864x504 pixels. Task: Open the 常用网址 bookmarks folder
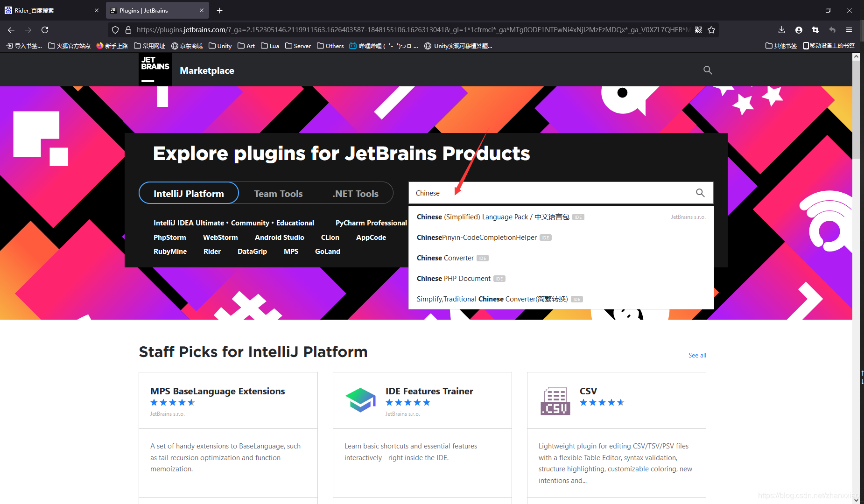tap(149, 46)
